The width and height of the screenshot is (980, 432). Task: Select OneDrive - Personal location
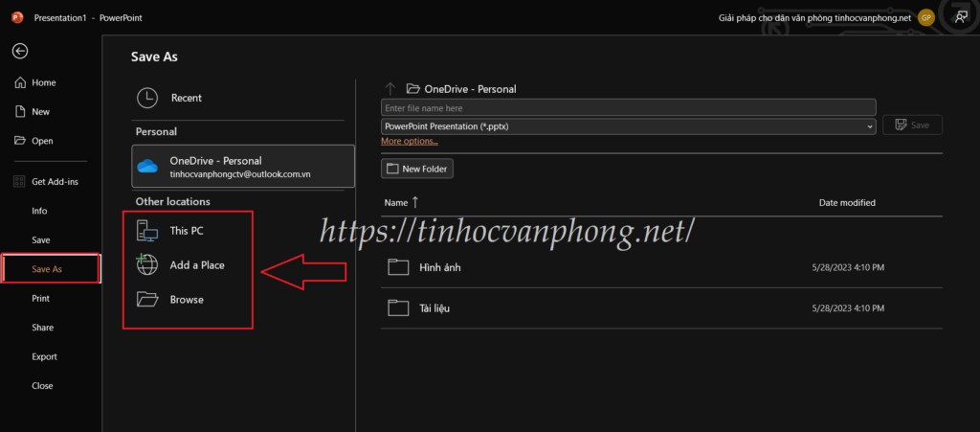242,167
